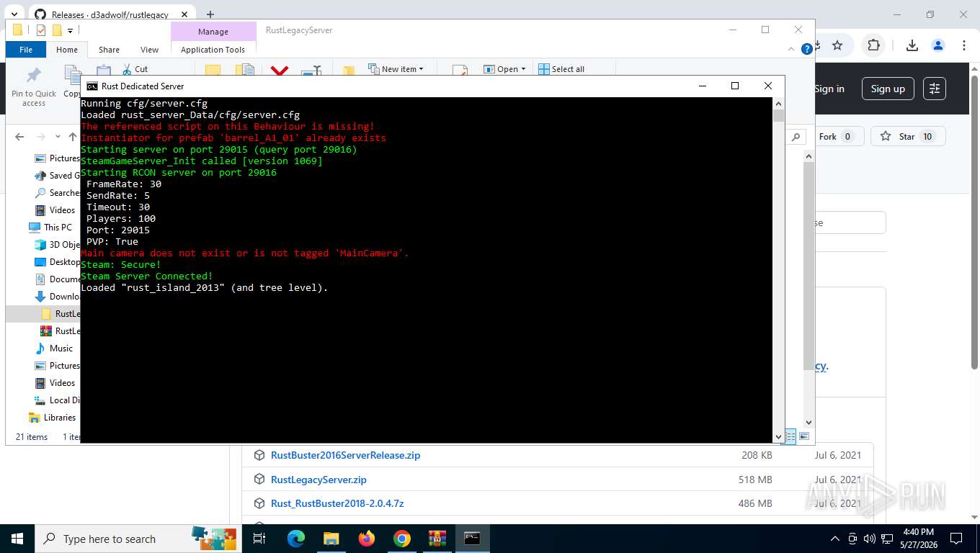Bookmark this page with star icon

pyautogui.click(x=837, y=45)
